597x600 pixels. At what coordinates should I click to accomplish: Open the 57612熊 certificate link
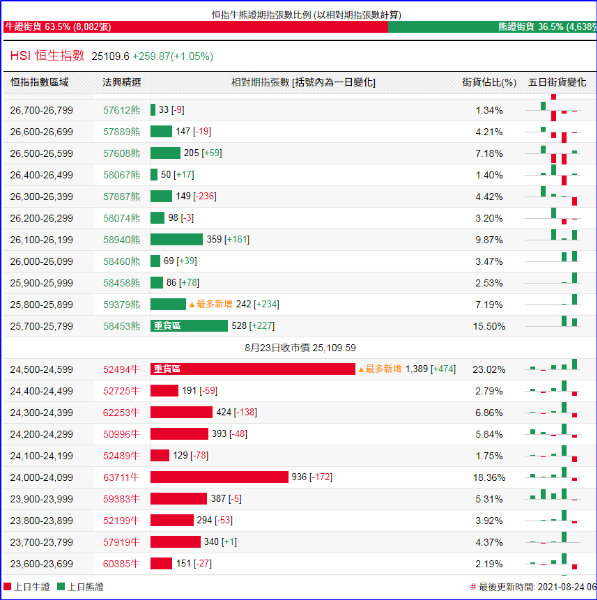tap(122, 110)
